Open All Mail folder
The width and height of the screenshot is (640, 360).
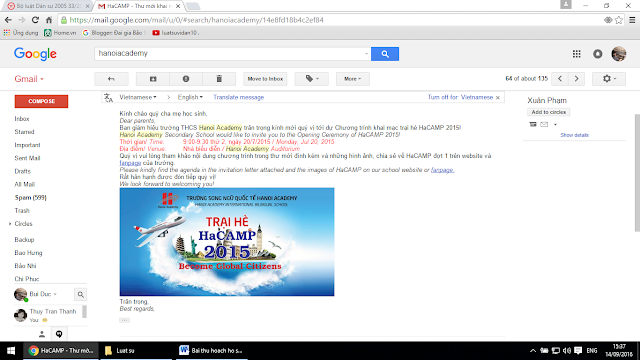coord(24,184)
